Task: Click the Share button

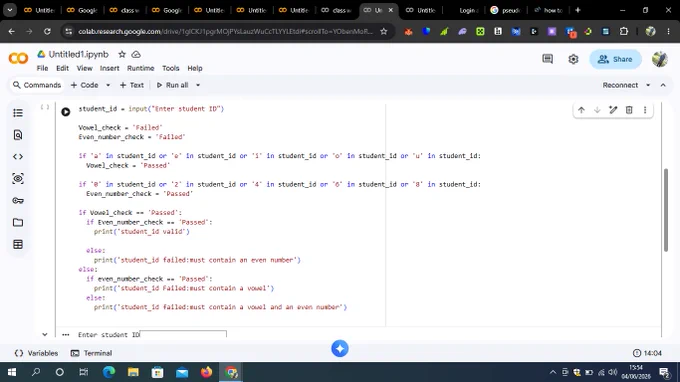Action: [x=615, y=59]
